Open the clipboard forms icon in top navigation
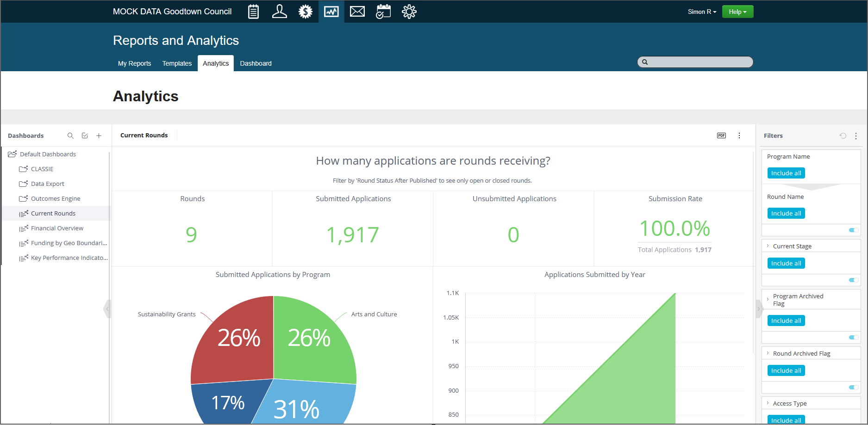 click(253, 12)
